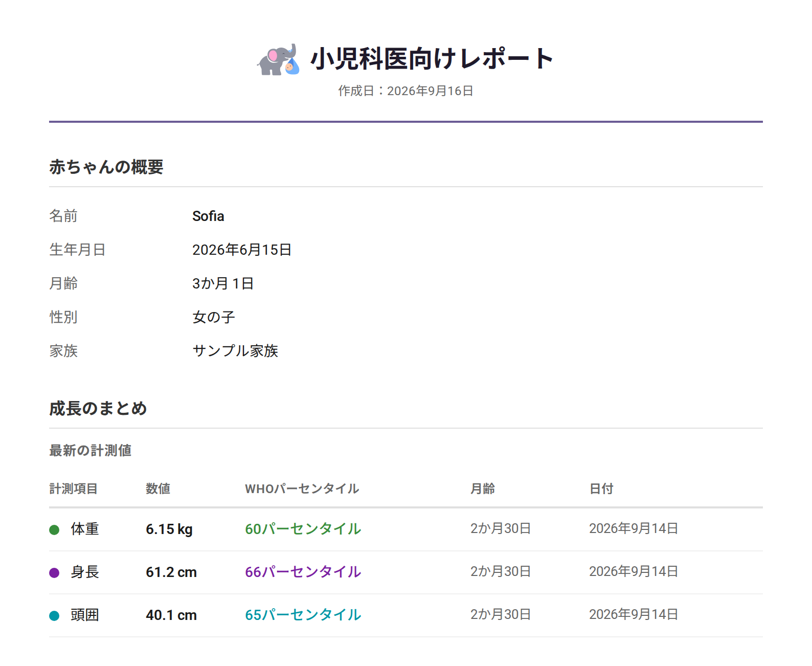This screenshot has height=666, width=812.
Task: Click the 計測項目 column header
Action: click(x=73, y=489)
